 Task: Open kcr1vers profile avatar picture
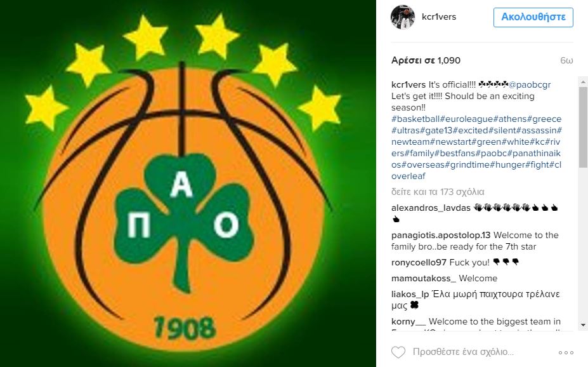pyautogui.click(x=403, y=17)
